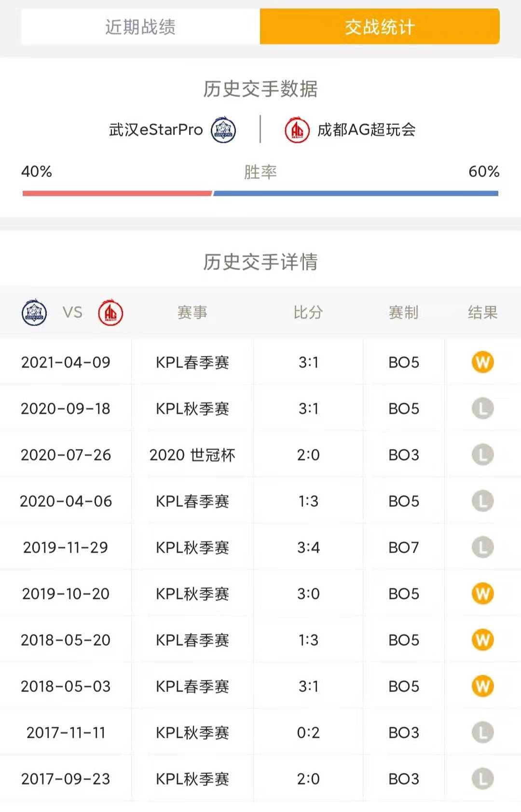Tap the AG logo in table header
521x812 pixels.
[x=110, y=312]
